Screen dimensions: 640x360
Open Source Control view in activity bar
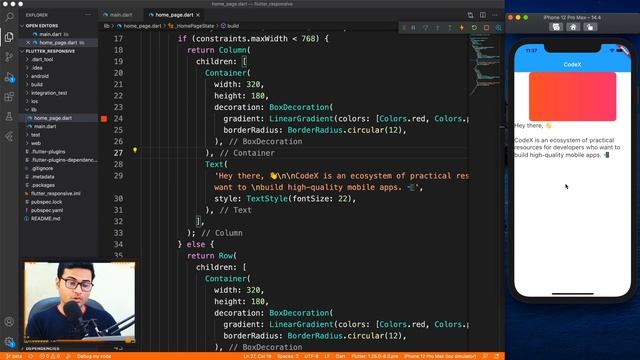pos(9,57)
